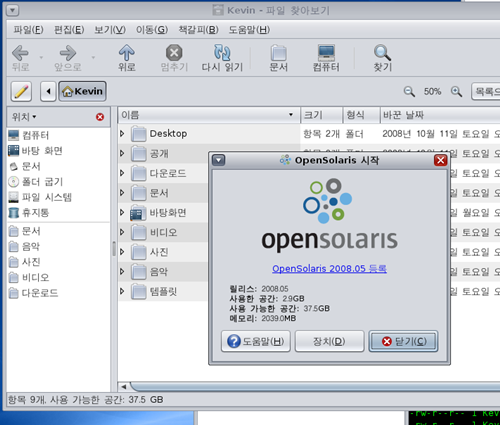Expand the 다운로드 folder row in list
The width and height of the screenshot is (500, 425).
[x=122, y=173]
